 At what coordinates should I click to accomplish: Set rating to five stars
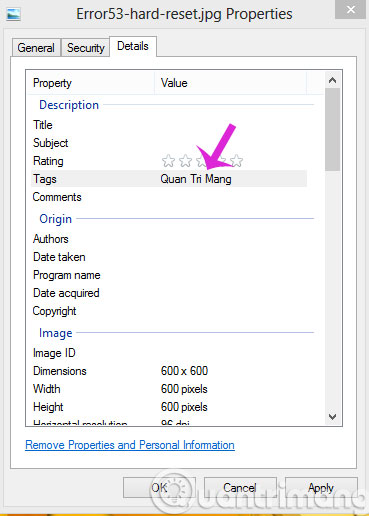(236, 161)
